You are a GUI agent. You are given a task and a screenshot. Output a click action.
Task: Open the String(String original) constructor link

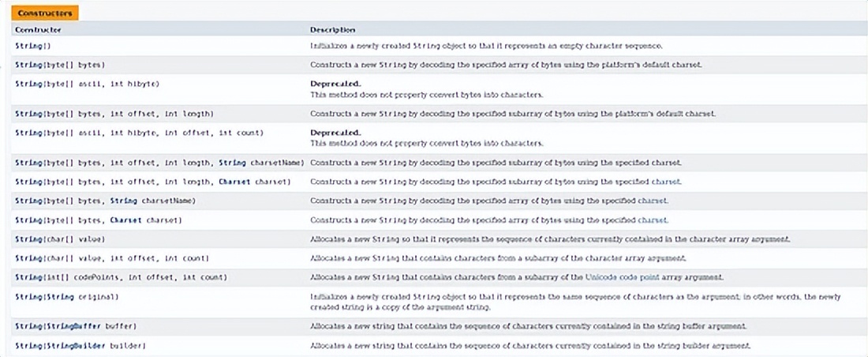point(28,296)
